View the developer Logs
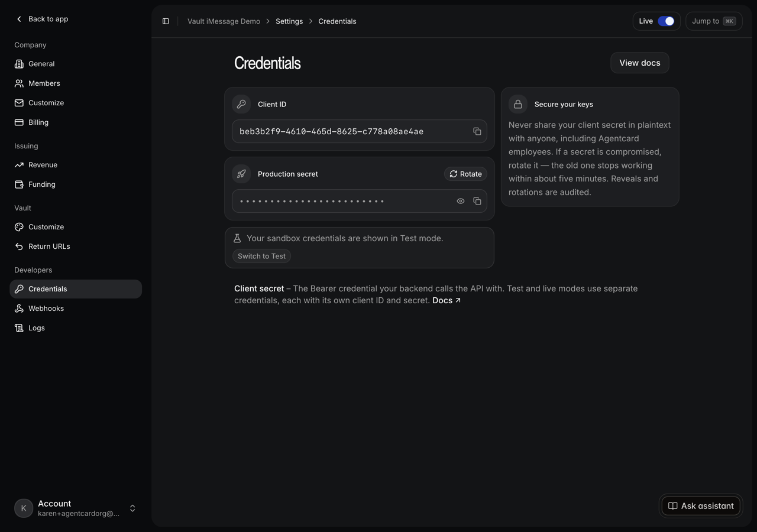This screenshot has height=532, width=757. [x=76, y=328]
